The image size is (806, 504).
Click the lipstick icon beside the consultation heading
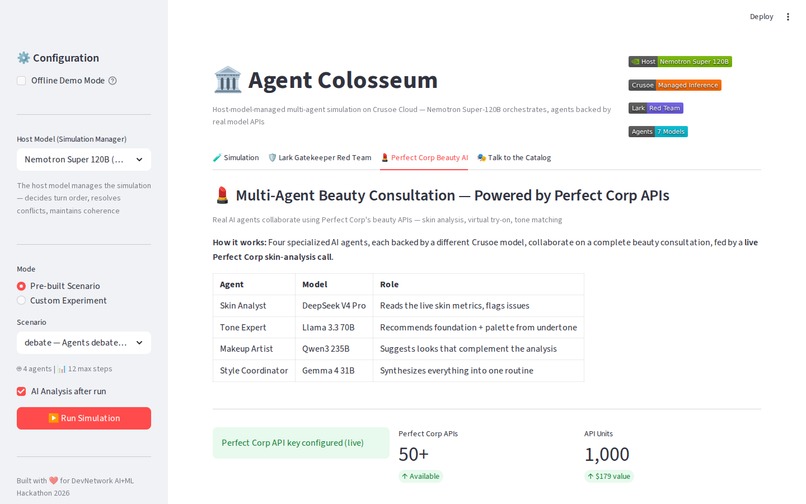[222, 195]
